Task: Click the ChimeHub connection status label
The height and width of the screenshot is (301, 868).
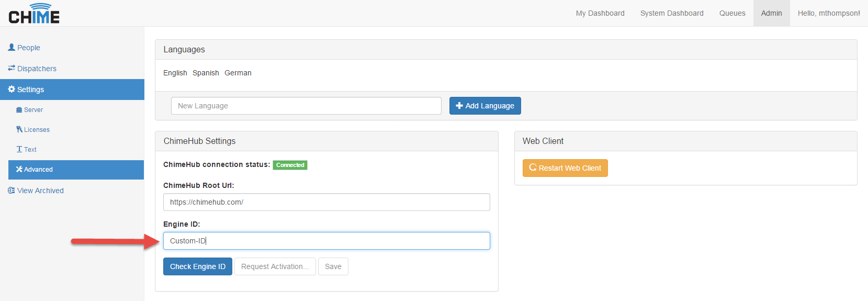Action: (x=217, y=164)
